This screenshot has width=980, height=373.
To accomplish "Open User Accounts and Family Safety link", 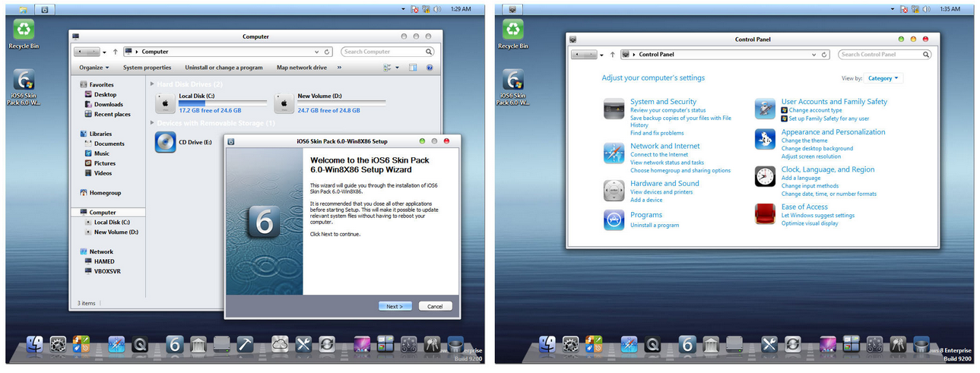I will [x=834, y=102].
